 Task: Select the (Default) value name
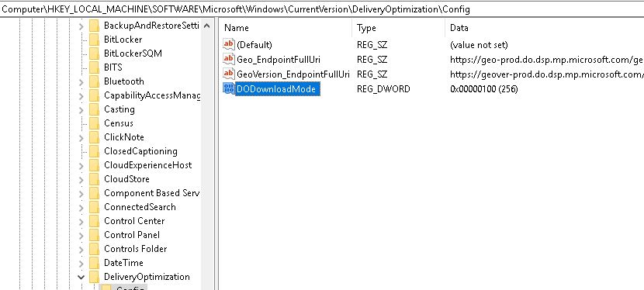(x=254, y=44)
